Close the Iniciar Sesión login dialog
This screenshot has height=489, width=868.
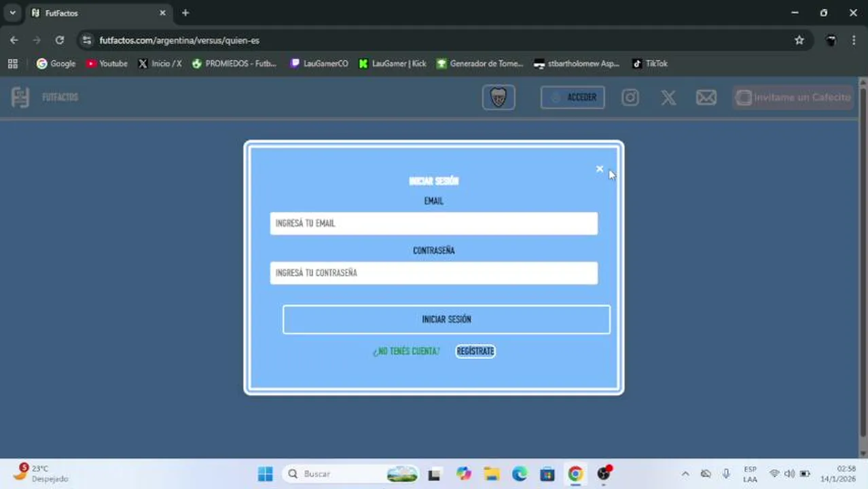600,169
